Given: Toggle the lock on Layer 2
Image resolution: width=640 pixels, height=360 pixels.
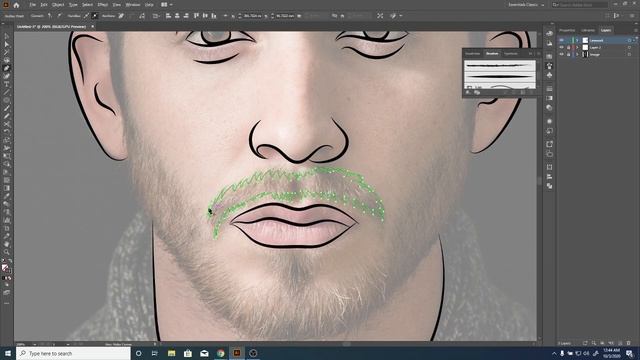Looking at the screenshot, I should coord(569,47).
